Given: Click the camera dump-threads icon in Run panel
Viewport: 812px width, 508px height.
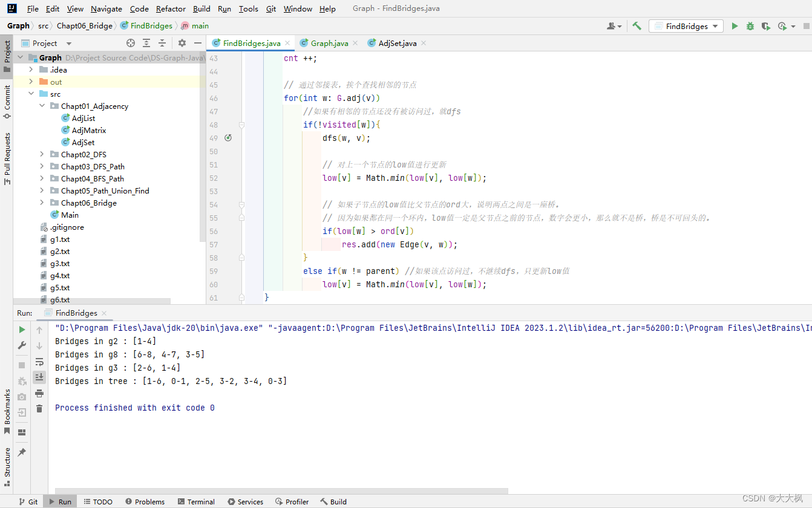Looking at the screenshot, I should [x=22, y=397].
